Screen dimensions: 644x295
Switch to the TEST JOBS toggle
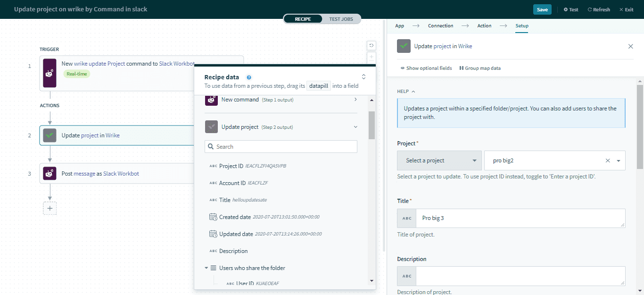click(x=341, y=19)
